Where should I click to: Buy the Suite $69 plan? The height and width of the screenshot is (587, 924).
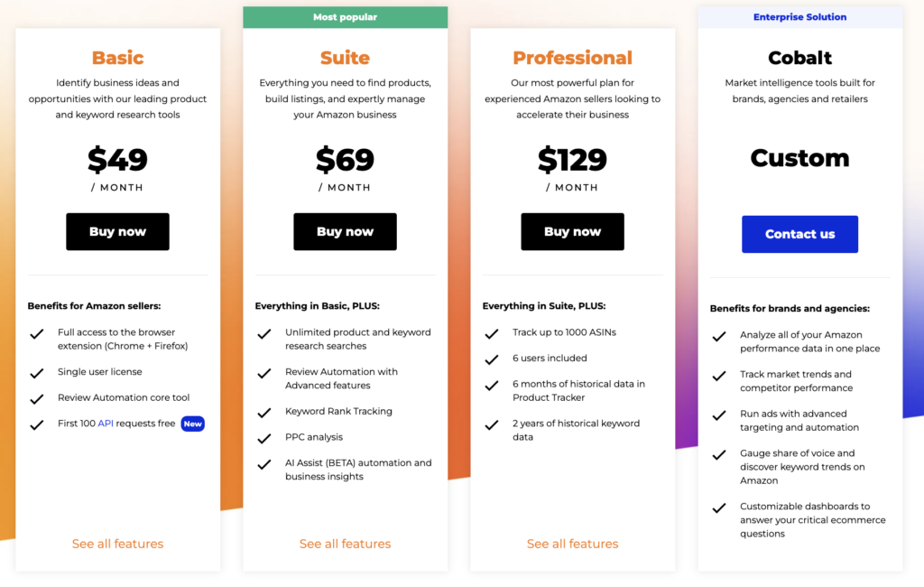click(345, 232)
